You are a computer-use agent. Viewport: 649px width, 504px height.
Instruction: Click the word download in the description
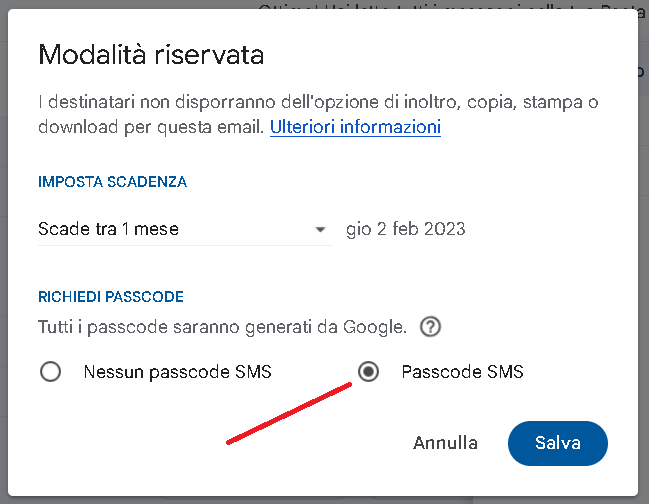coord(73,128)
